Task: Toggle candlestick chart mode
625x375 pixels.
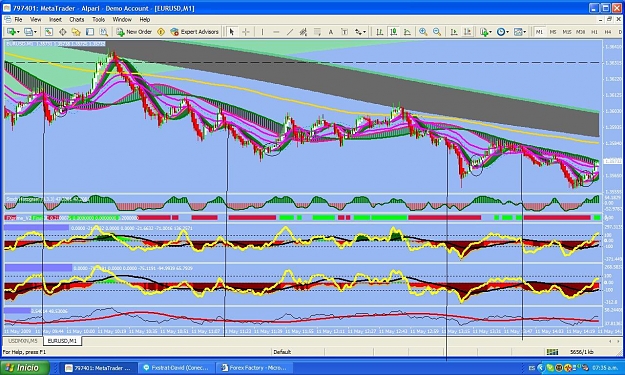Action: [393, 32]
